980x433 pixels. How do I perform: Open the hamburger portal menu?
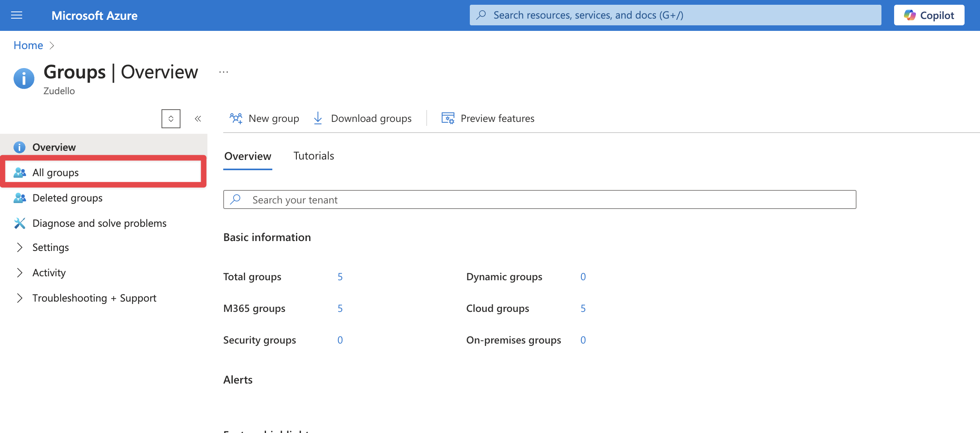click(x=17, y=15)
